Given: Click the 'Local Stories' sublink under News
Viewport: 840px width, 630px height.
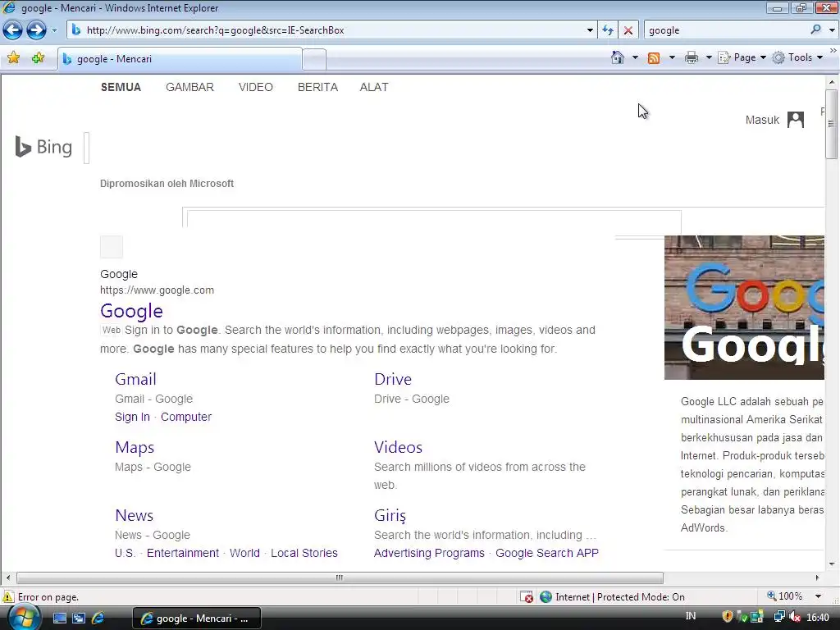Looking at the screenshot, I should (x=304, y=553).
